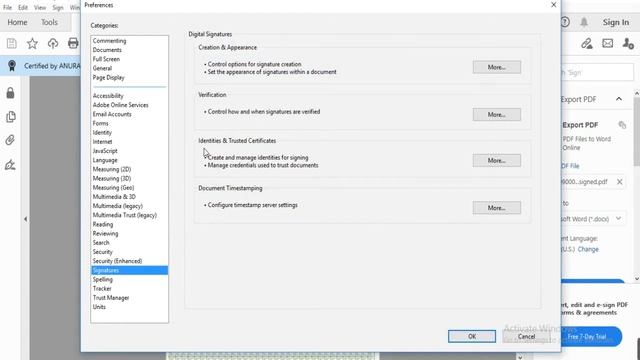Select Documents category
640x360 pixels.
tap(107, 50)
